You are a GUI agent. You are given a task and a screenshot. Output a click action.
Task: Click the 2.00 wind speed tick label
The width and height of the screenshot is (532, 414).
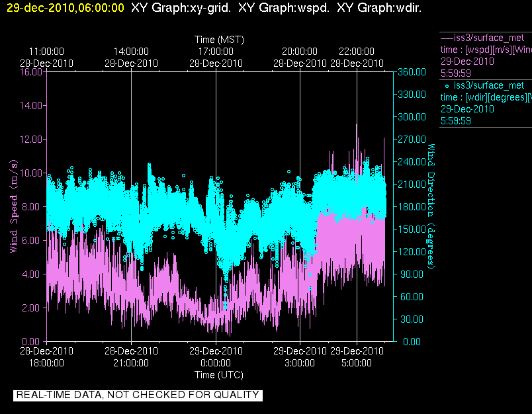pyautogui.click(x=31, y=308)
